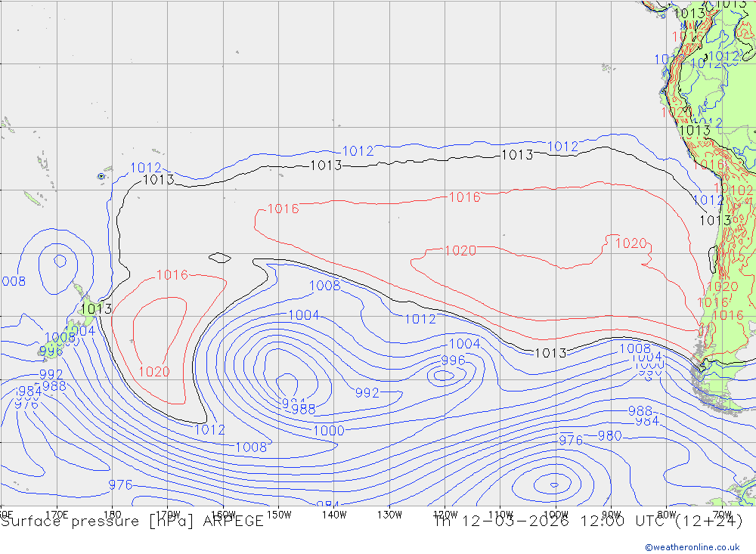Click the black '1013' label on New Zealand
The height and width of the screenshot is (554, 756).
pyautogui.click(x=97, y=308)
